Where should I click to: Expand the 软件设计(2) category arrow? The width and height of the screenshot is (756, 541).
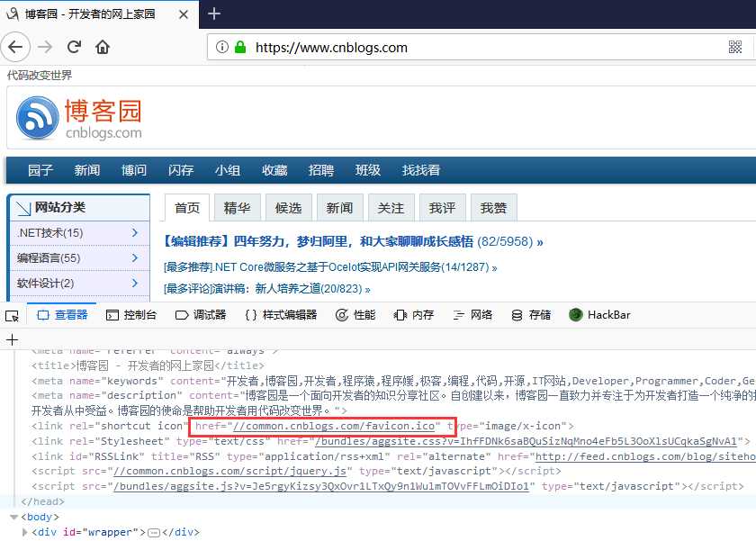pos(135,283)
